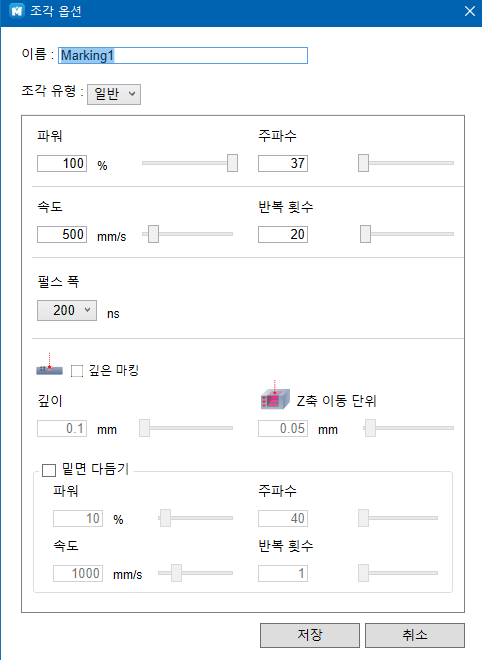This screenshot has width=482, height=660.
Task: Click the 파워 slider handle at 100%
Action: pyautogui.click(x=232, y=163)
